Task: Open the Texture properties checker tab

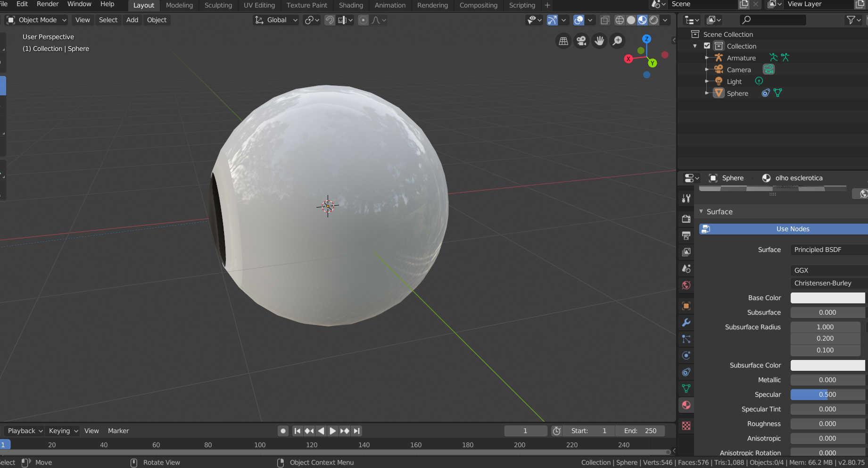Action: pyautogui.click(x=686, y=426)
